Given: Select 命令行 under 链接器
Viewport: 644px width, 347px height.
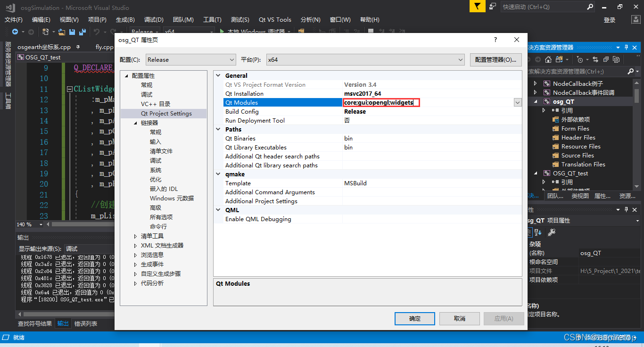Looking at the screenshot, I should coord(158,227).
